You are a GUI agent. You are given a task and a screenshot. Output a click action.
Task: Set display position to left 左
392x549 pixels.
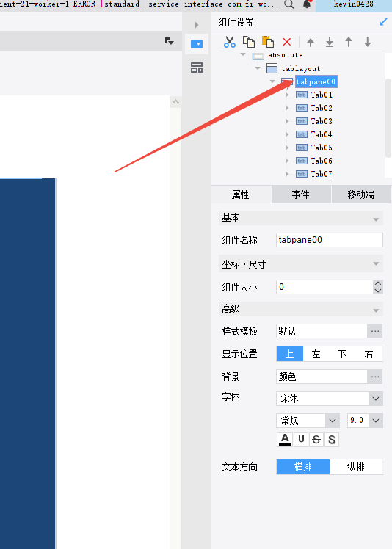pos(316,354)
